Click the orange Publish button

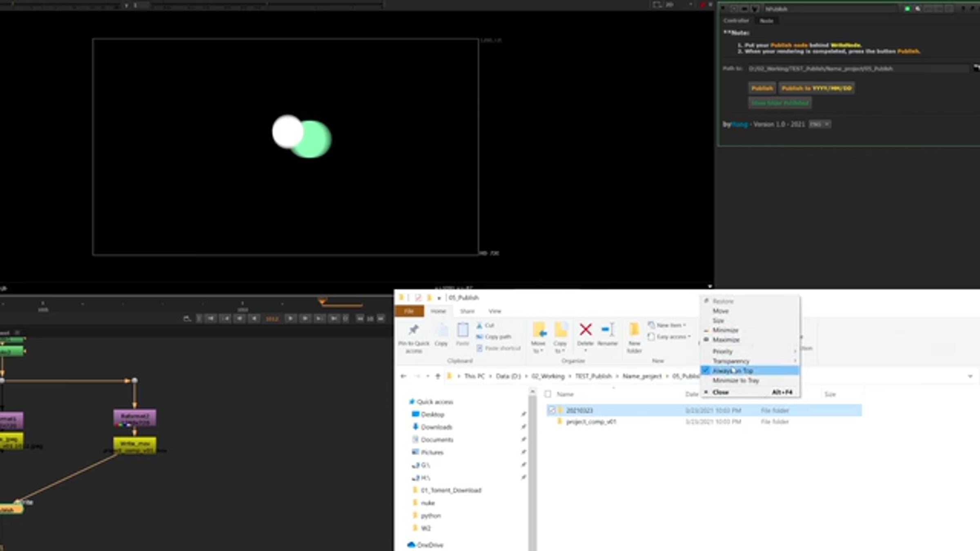[762, 88]
